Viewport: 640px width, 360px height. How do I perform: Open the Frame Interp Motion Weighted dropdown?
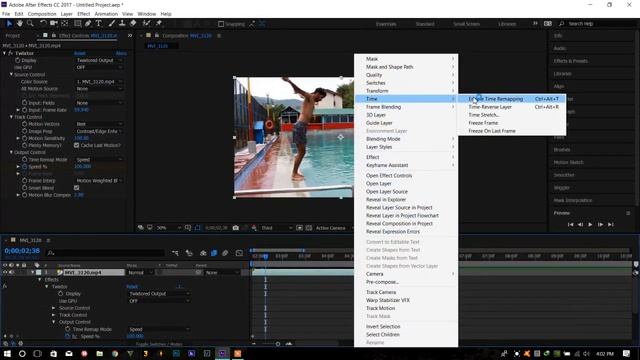(99, 180)
